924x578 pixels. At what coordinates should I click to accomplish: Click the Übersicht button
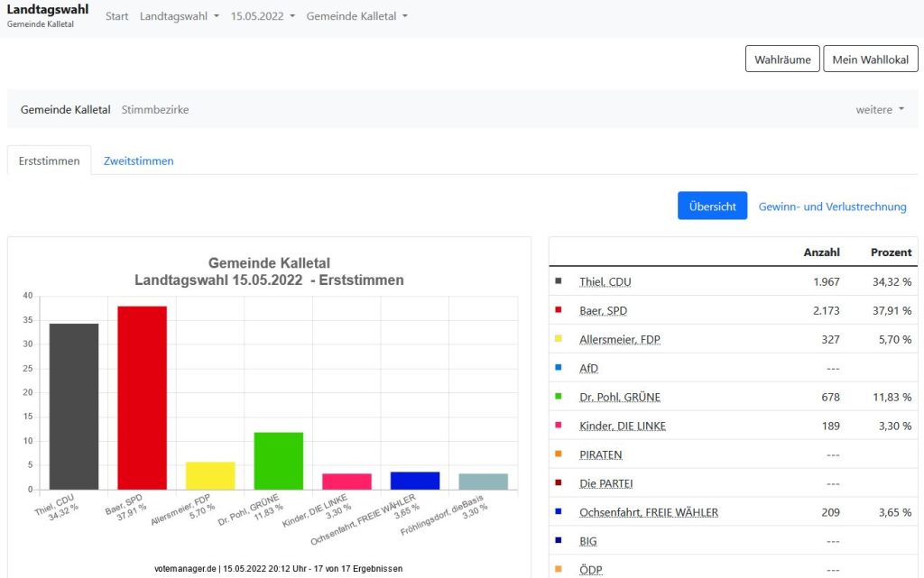pos(713,206)
